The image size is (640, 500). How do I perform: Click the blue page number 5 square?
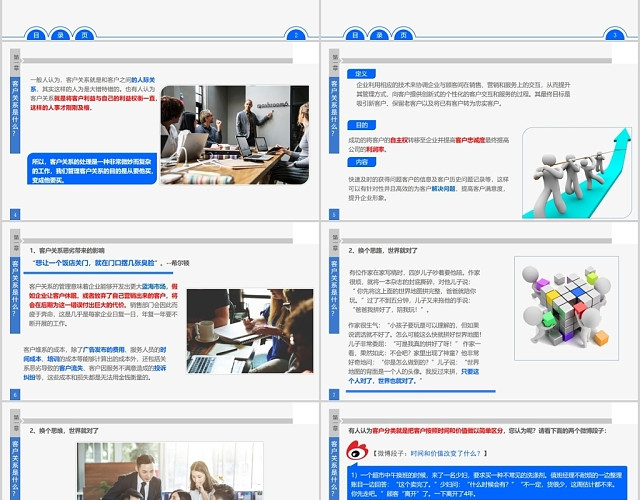coord(334,214)
